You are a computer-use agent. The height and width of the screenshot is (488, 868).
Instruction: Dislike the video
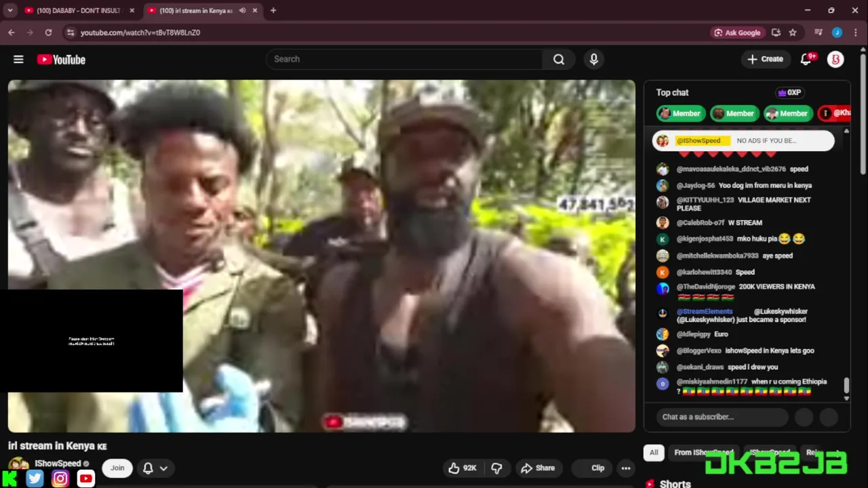[496, 468]
